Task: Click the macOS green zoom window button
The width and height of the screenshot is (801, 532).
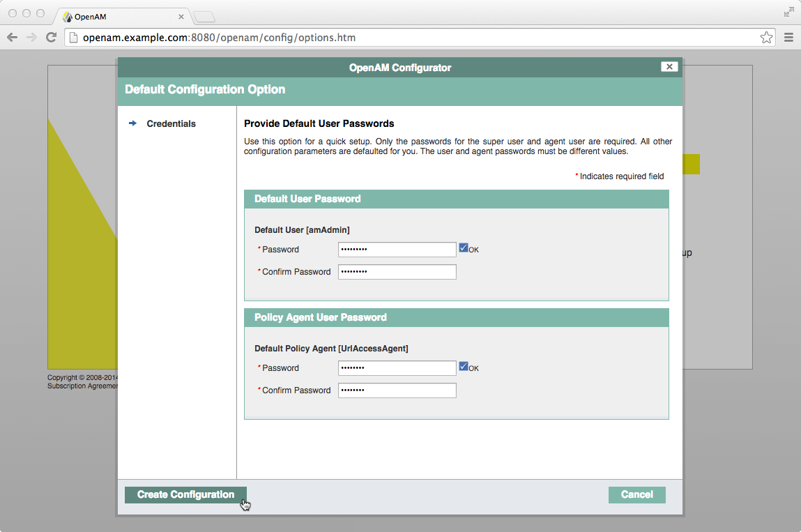Action: click(40, 13)
